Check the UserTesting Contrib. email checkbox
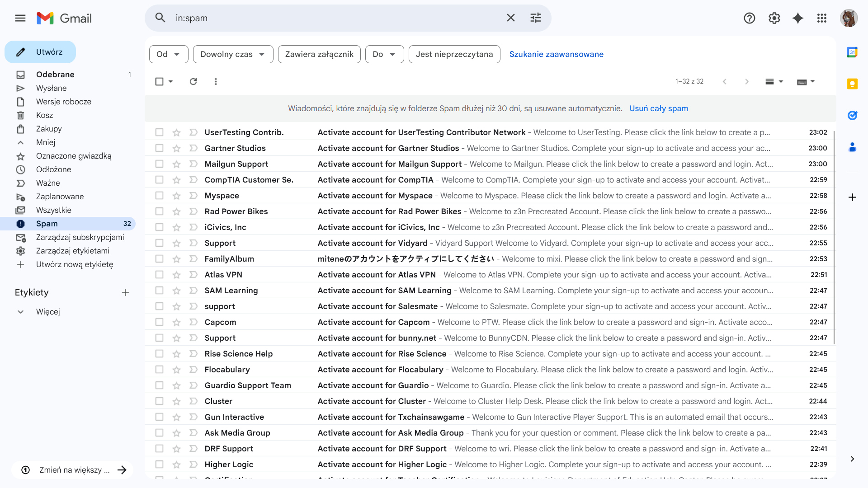The height and width of the screenshot is (488, 868). click(x=159, y=132)
